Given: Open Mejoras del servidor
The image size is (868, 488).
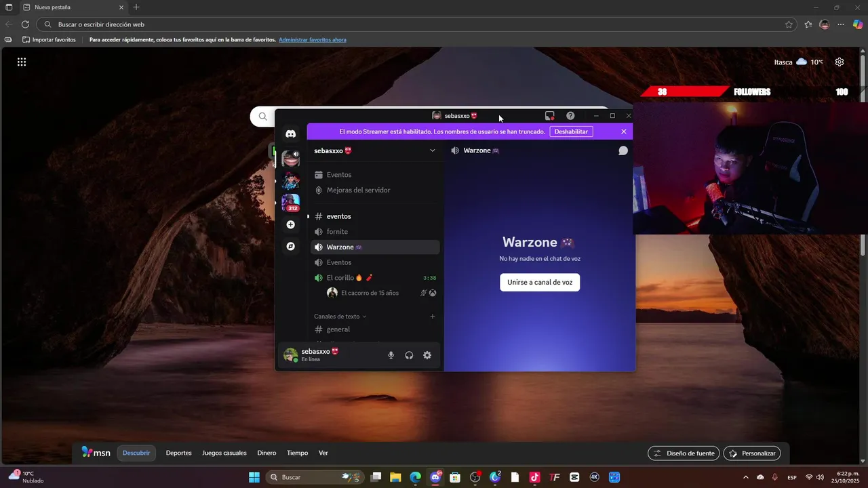Looking at the screenshot, I should pos(375,190).
